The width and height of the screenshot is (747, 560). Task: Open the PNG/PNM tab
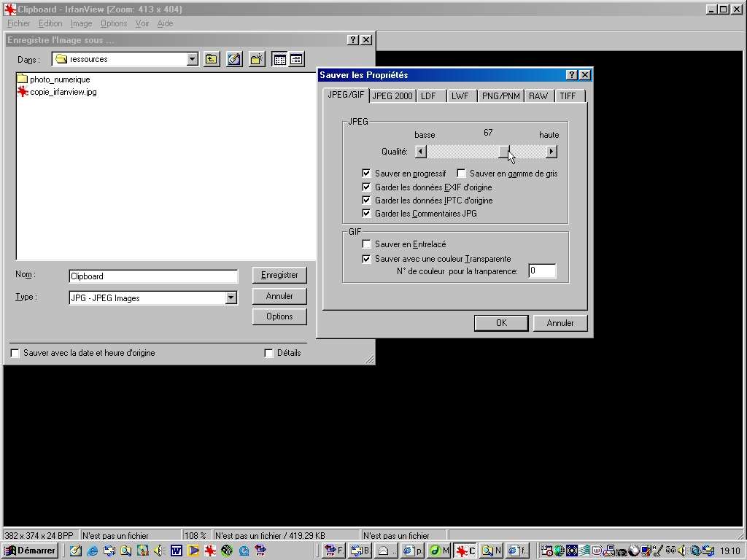pyautogui.click(x=500, y=96)
